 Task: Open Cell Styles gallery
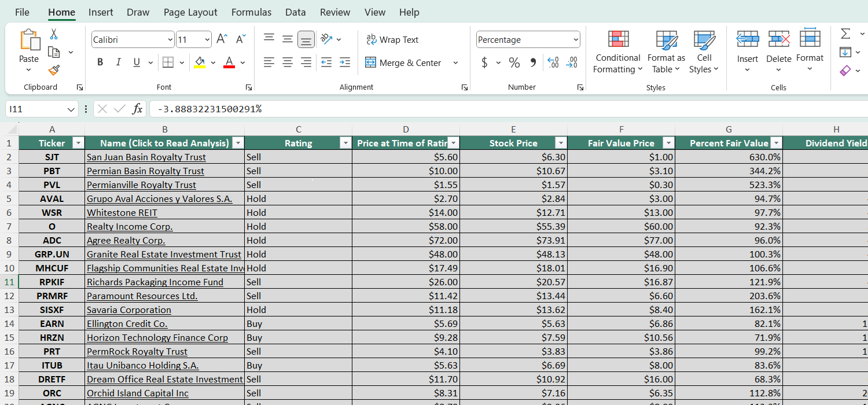704,52
